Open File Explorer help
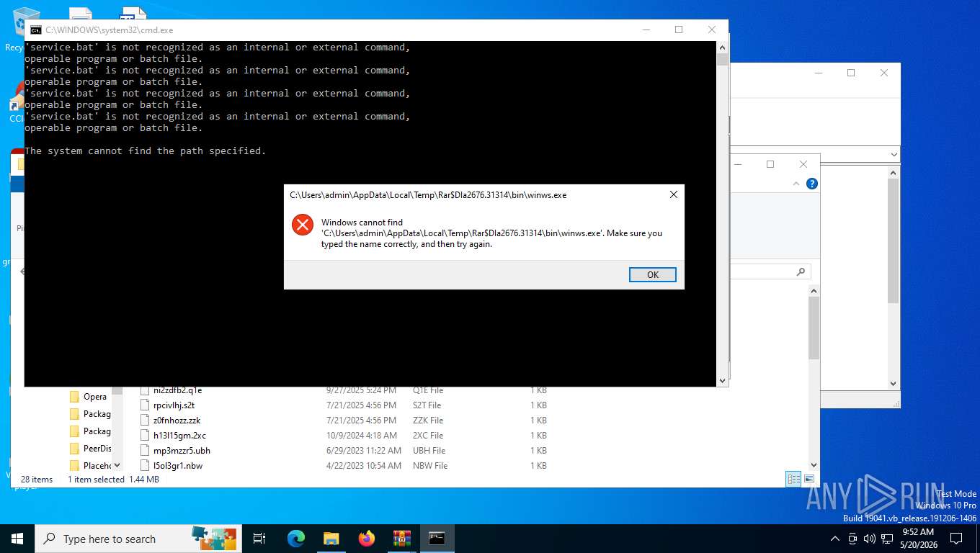Screen dimensions: 980x553 tap(812, 184)
